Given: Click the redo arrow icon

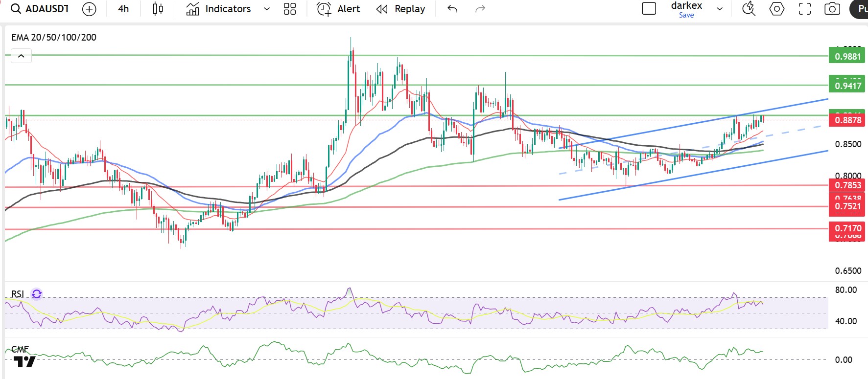Looking at the screenshot, I should 480,9.
